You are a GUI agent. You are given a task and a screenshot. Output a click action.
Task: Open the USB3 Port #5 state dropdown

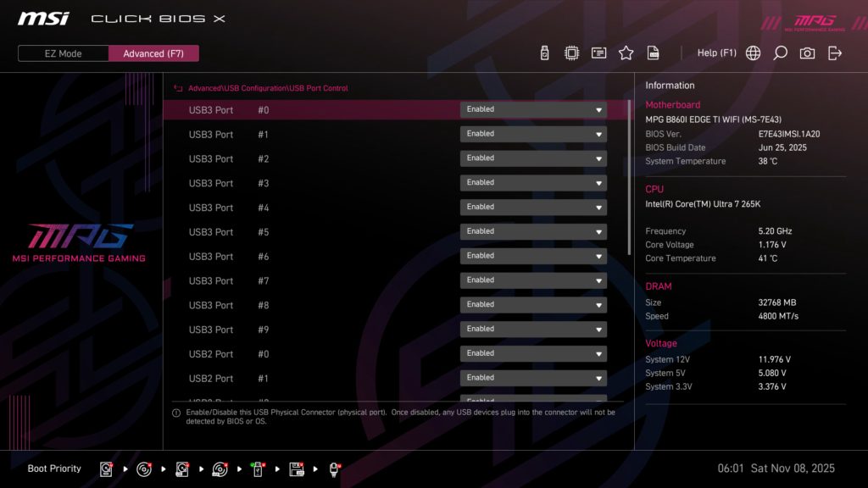coord(532,230)
